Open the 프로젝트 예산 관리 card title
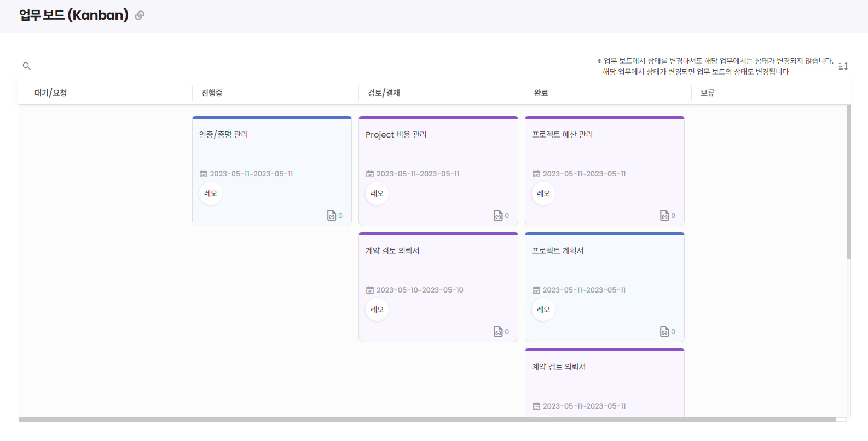Screen dimensions: 868x441 [562, 135]
